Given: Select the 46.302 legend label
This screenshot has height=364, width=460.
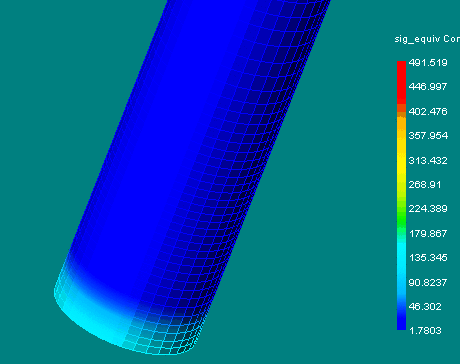Looking at the screenshot, I should pyautogui.click(x=425, y=306).
